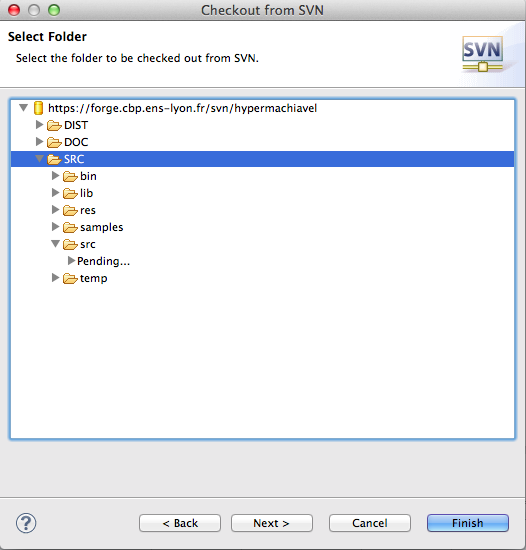Viewport: 526px width, 550px height.
Task: Select the samples folder label
Action: pos(102,227)
